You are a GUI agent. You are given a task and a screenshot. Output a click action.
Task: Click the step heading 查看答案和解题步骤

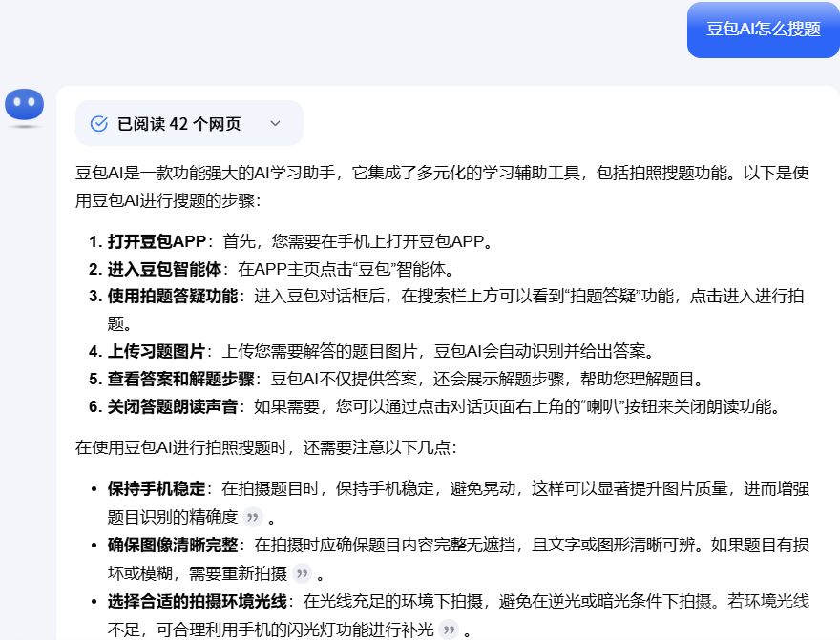[x=181, y=379]
